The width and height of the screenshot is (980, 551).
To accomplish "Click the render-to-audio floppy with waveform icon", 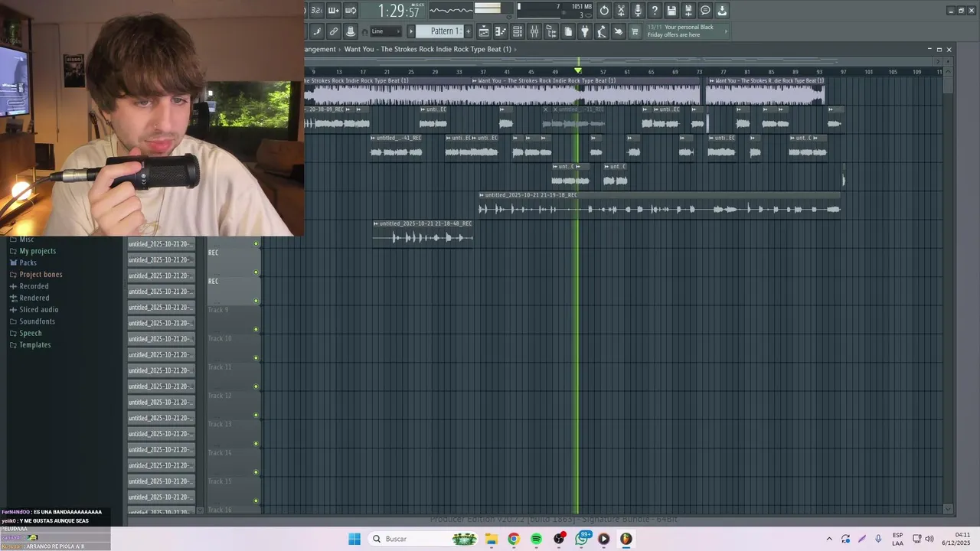I will pyautogui.click(x=688, y=11).
